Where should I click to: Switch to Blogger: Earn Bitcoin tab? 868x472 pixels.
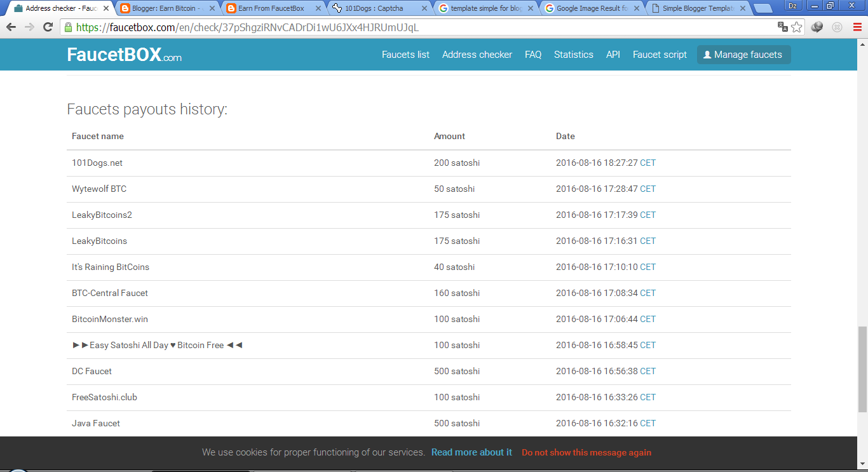[167, 8]
